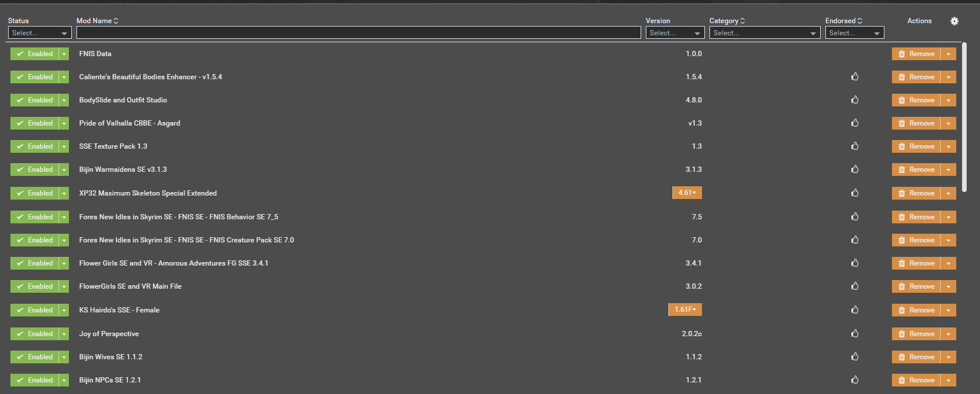Click version '2.0.2c' of Joy of Perspective
Screen dimensions: 980x394
click(692, 334)
